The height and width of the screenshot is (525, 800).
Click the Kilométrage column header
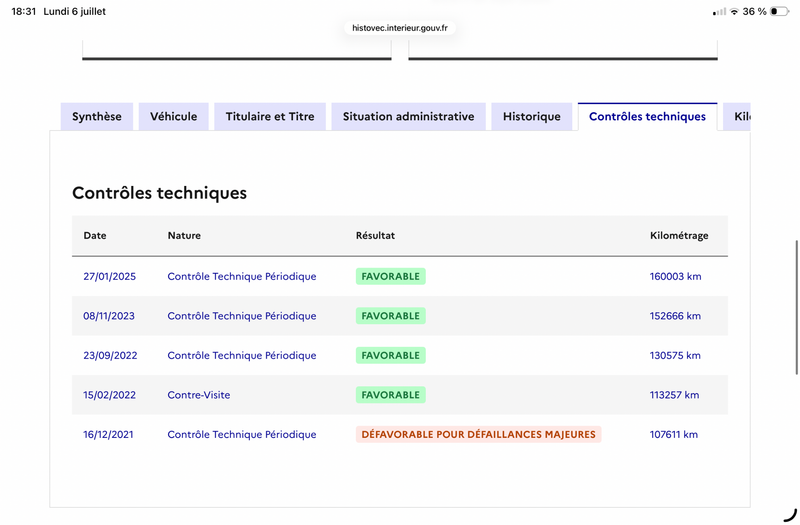point(679,235)
